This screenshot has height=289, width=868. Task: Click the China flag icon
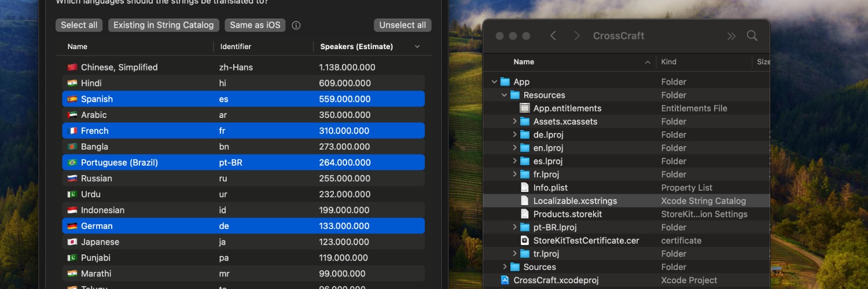[x=72, y=68]
